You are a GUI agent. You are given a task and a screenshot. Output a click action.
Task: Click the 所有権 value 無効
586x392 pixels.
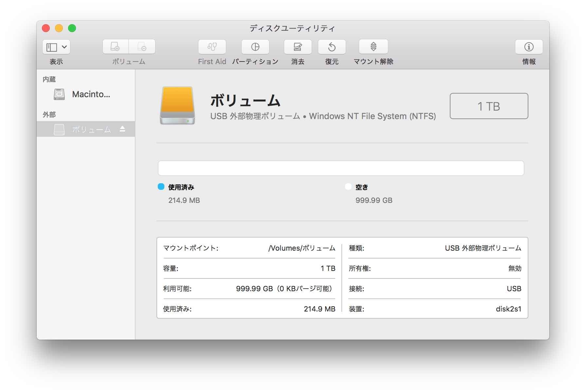[x=515, y=268]
